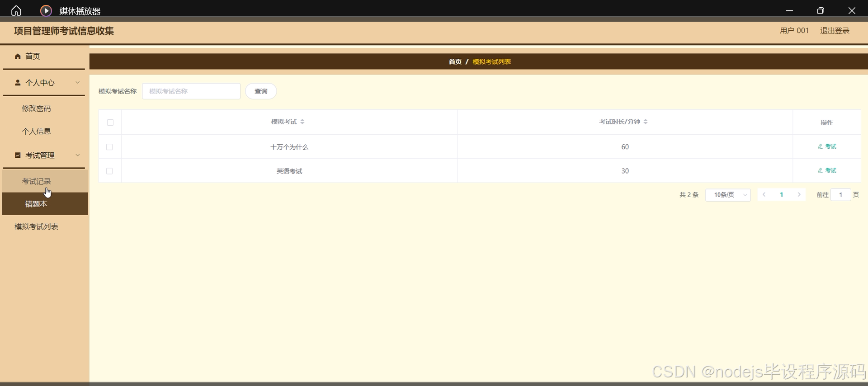
Task: Toggle the select-all checkbox in table header
Action: point(110,122)
